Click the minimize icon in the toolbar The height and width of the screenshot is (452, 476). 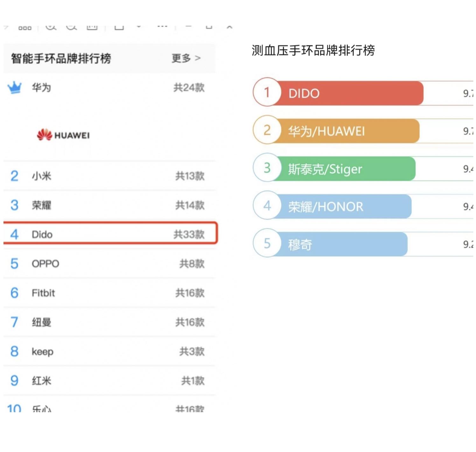point(189,26)
